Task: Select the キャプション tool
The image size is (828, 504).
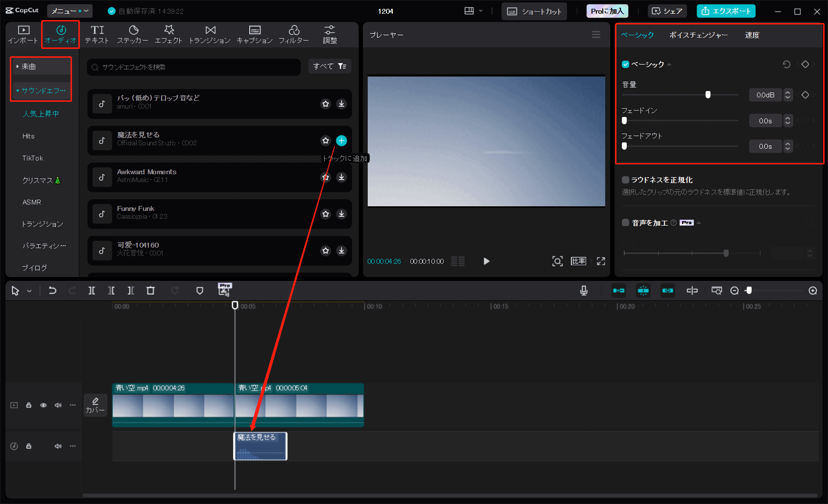Action: click(255, 34)
